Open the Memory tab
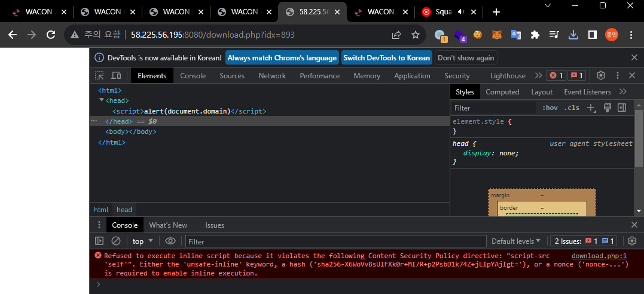Viewport: 644px width, 294px height. click(367, 75)
